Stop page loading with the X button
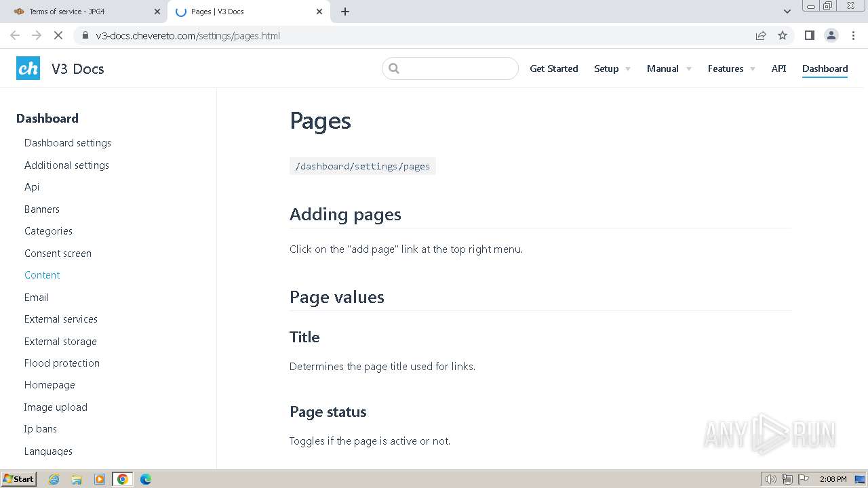The height and width of the screenshot is (488, 868). 58,35
